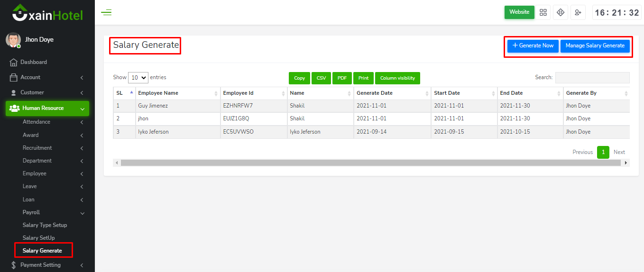Toggle the hamburger sidebar menu icon
644x272 pixels.
pyautogui.click(x=106, y=12)
